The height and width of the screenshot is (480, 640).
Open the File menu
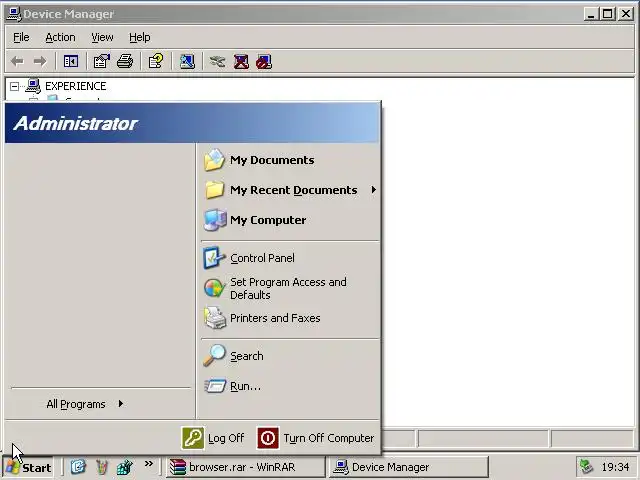click(x=21, y=37)
